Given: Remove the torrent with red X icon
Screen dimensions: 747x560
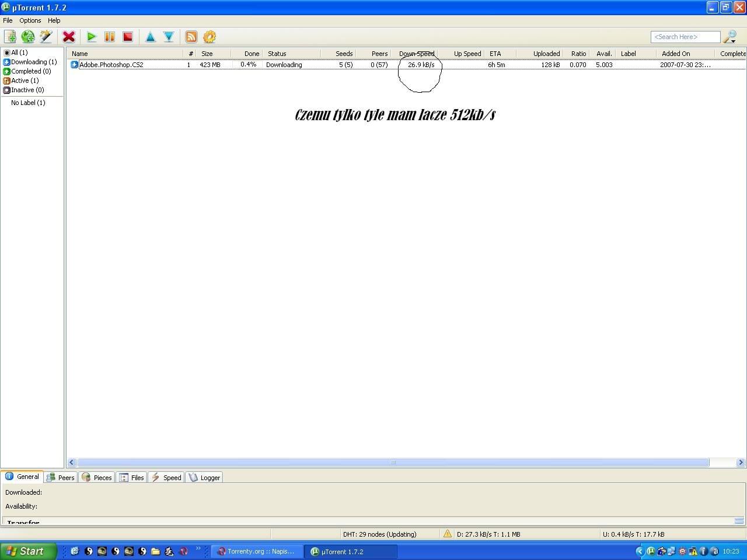Looking at the screenshot, I should pyautogui.click(x=69, y=37).
